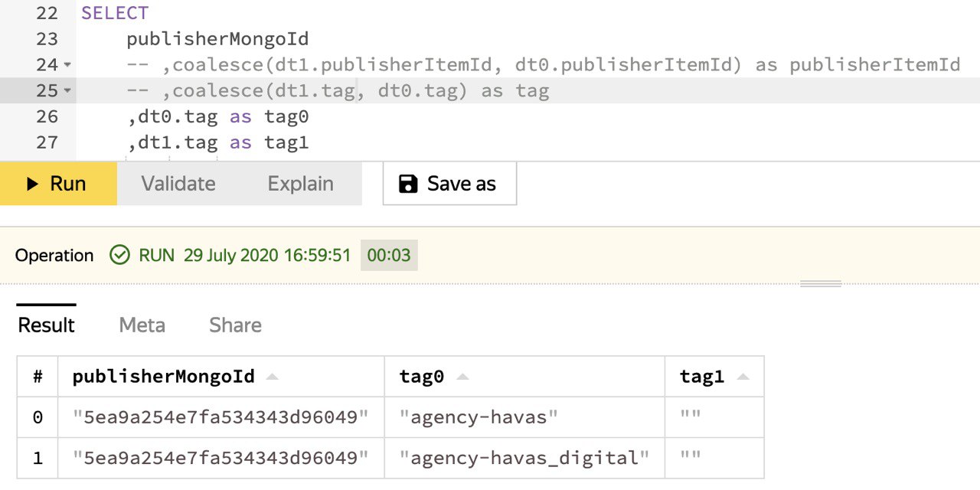Sort by tag1 column arrow
This screenshot has height=490, width=980.
coord(743,377)
